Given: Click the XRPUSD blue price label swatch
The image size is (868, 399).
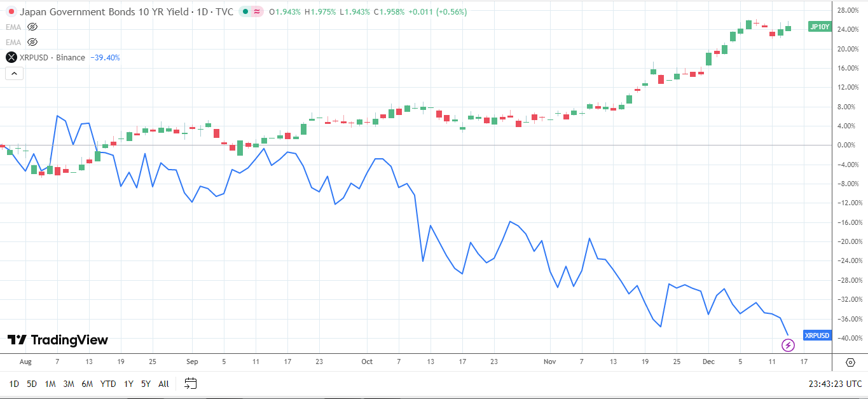Looking at the screenshot, I should (x=817, y=335).
